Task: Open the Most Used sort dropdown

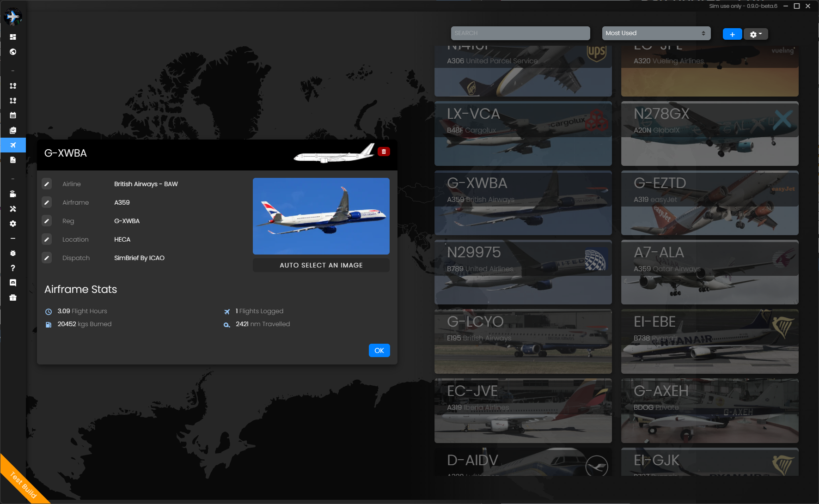Action: [x=656, y=33]
